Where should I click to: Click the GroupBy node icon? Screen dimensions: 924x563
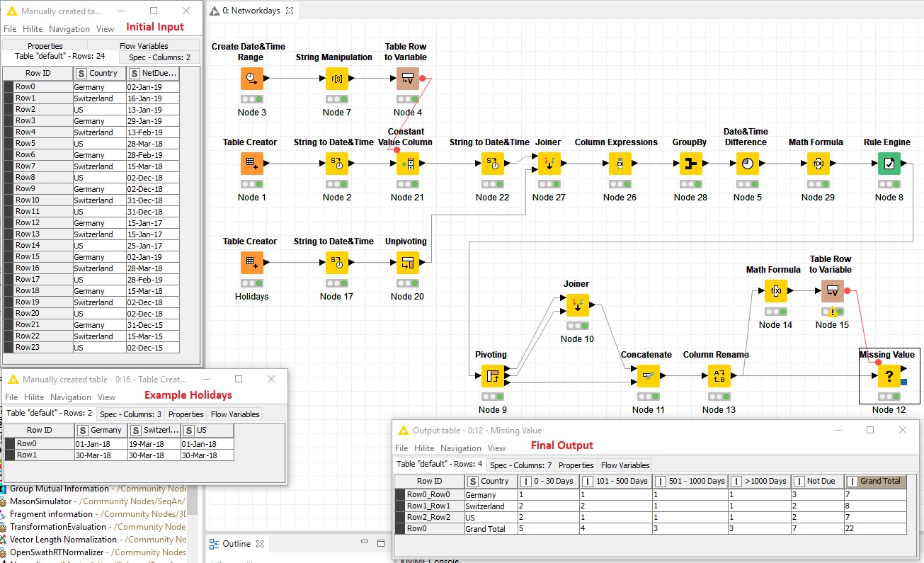pos(690,164)
